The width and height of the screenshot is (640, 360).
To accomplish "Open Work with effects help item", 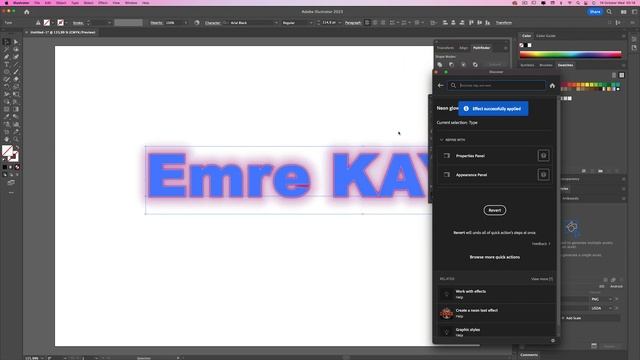I will click(x=496, y=294).
